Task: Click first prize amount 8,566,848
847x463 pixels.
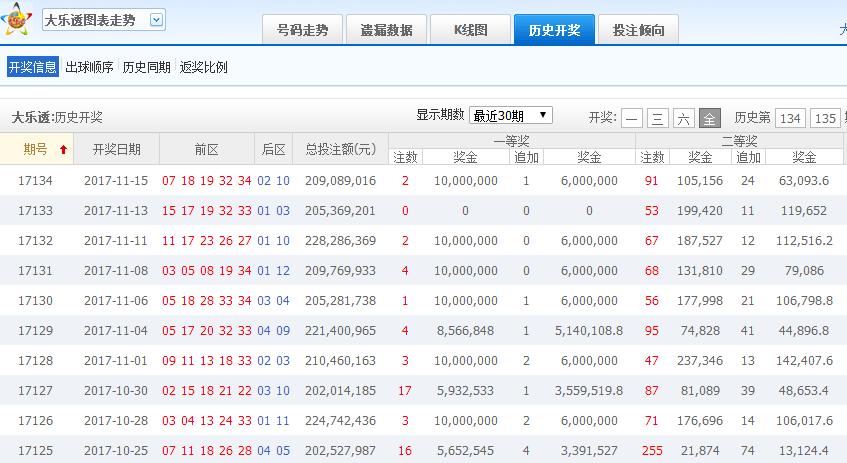Action: pos(466,331)
